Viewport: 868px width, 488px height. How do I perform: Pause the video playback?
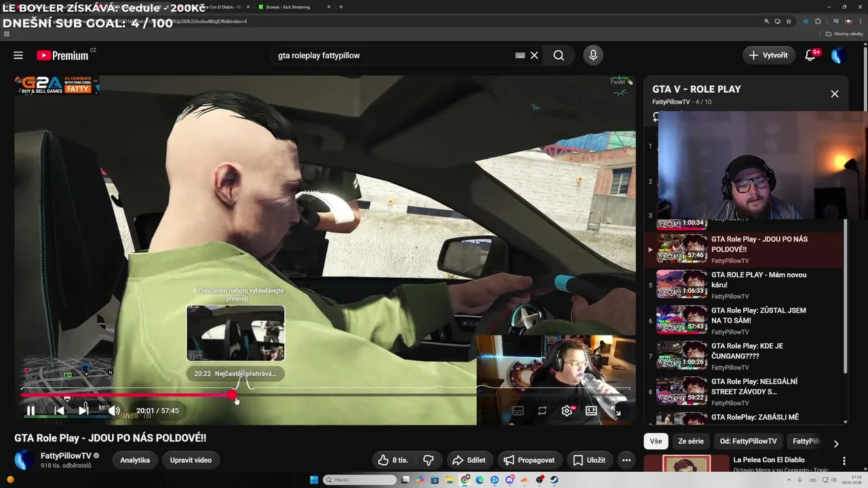(x=31, y=411)
